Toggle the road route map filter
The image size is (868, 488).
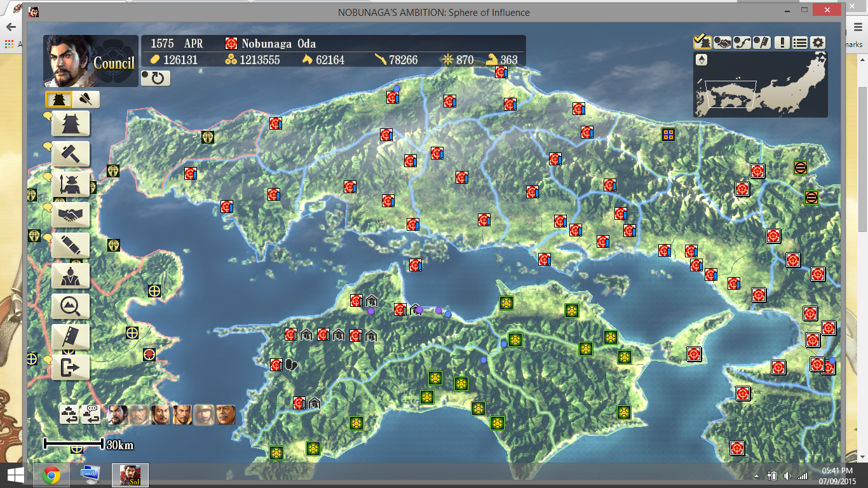tap(742, 43)
